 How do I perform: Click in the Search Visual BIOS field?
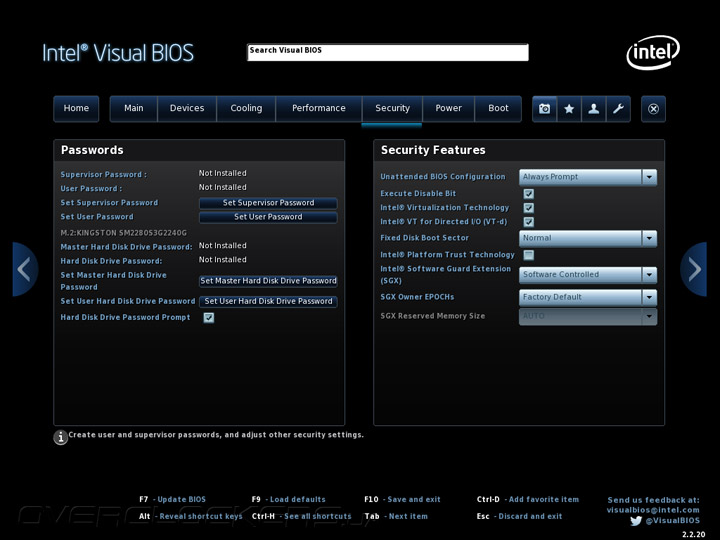coord(388,52)
